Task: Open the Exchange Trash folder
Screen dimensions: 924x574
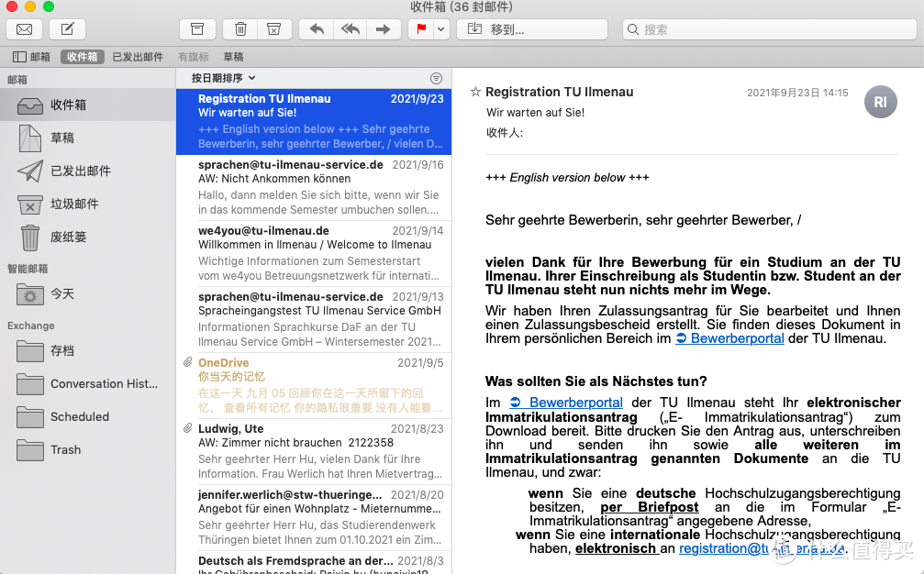Action: pyautogui.click(x=88, y=450)
